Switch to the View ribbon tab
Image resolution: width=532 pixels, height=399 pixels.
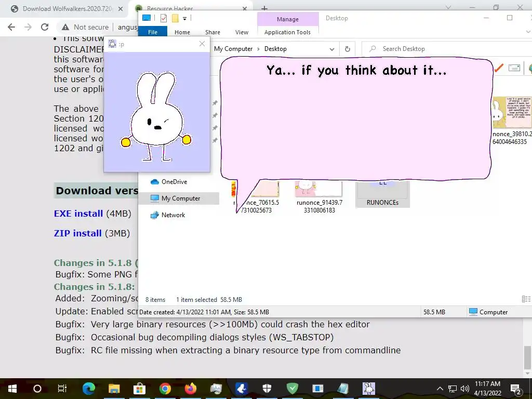pos(242,32)
